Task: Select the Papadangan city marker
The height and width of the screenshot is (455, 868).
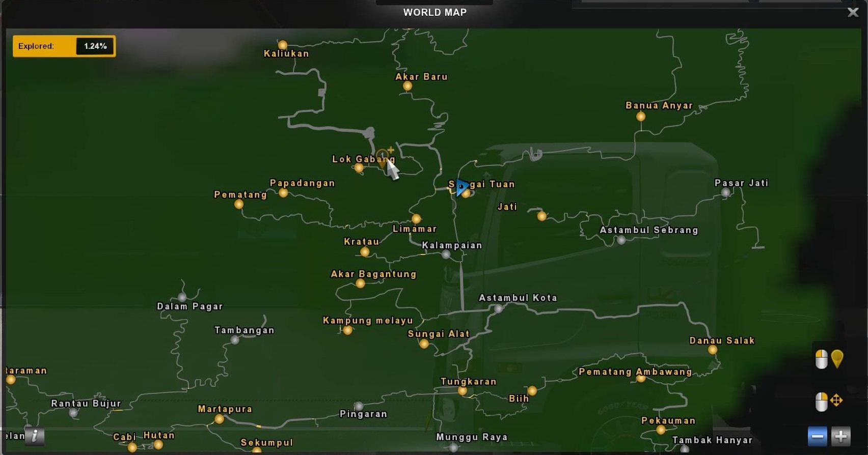Action: (x=284, y=193)
